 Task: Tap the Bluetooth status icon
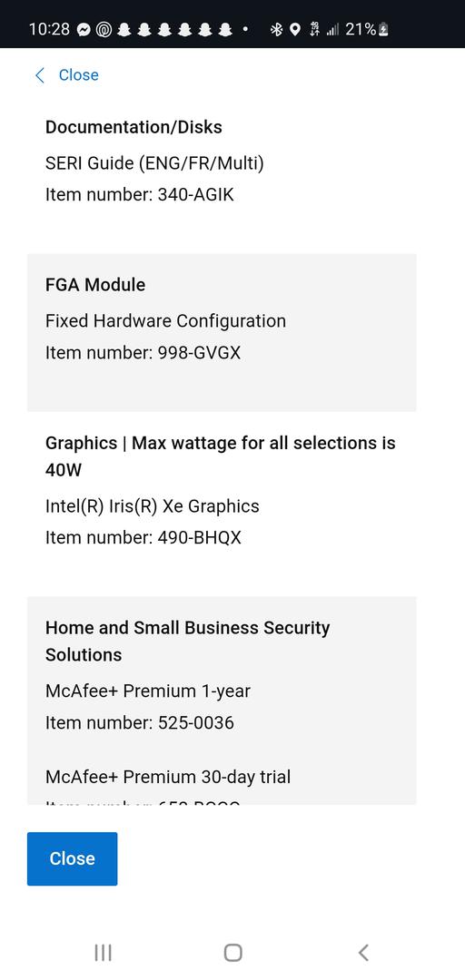[x=276, y=29]
